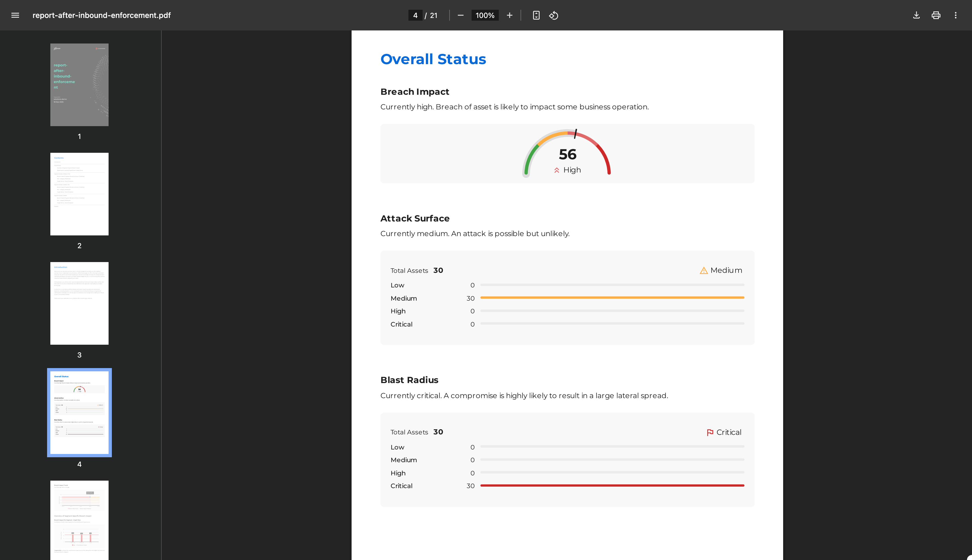Click the zoom in plus icon
The height and width of the screenshot is (560, 972).
click(x=509, y=15)
